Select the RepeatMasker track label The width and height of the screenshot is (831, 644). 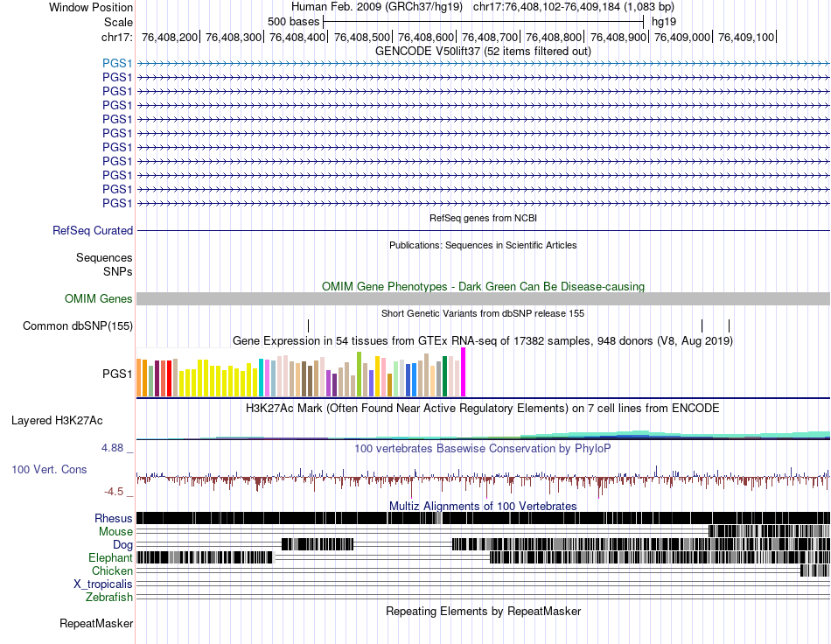96,624
